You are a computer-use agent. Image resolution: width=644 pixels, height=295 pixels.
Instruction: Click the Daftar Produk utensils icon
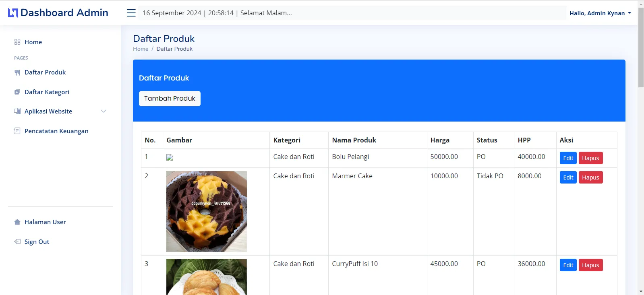(17, 72)
